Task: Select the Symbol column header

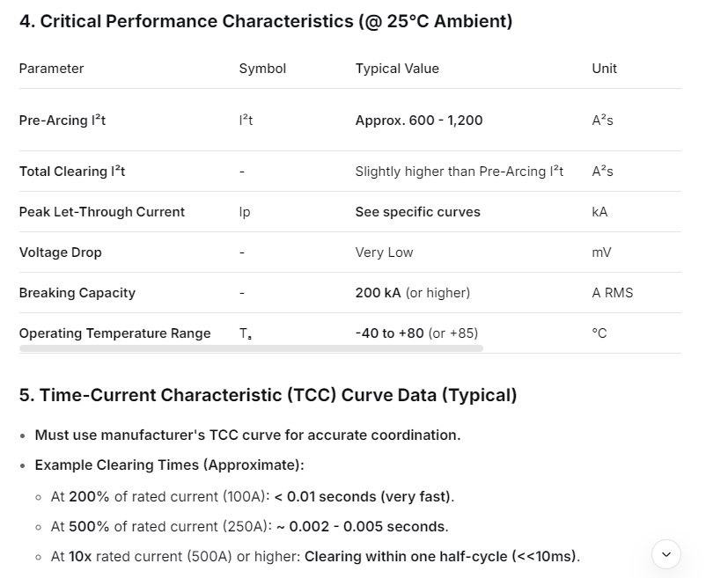Action: point(262,69)
